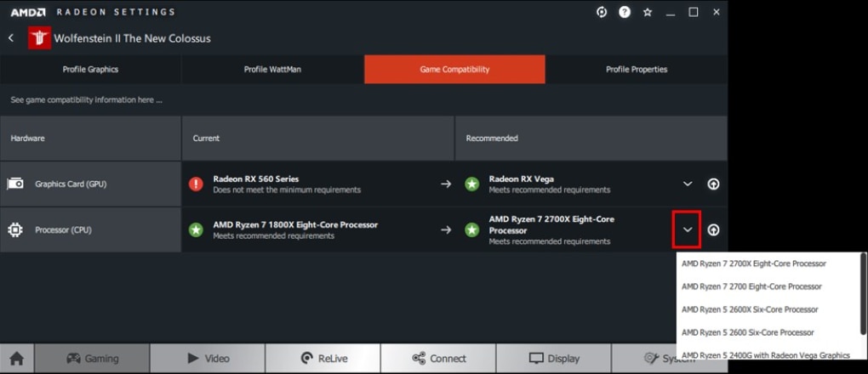The height and width of the screenshot is (374, 868).
Task: Click the AMD logo in the title bar
Action: [x=28, y=12]
